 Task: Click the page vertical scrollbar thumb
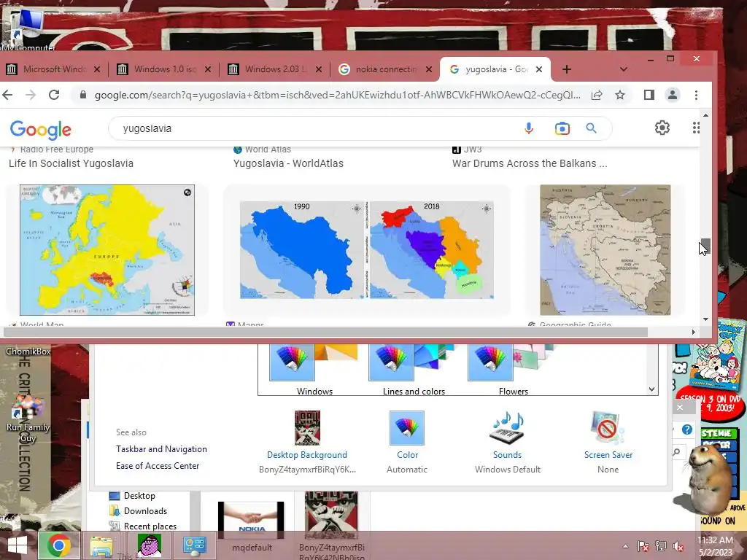pyautogui.click(x=705, y=246)
